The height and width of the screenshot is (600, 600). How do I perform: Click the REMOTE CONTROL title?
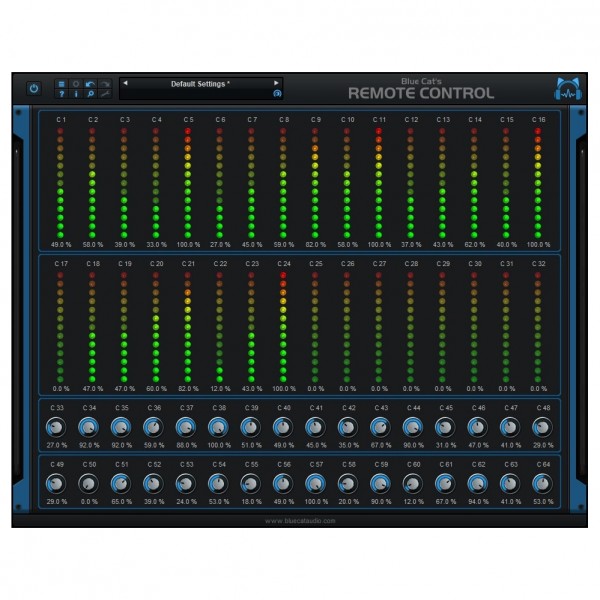(x=421, y=93)
